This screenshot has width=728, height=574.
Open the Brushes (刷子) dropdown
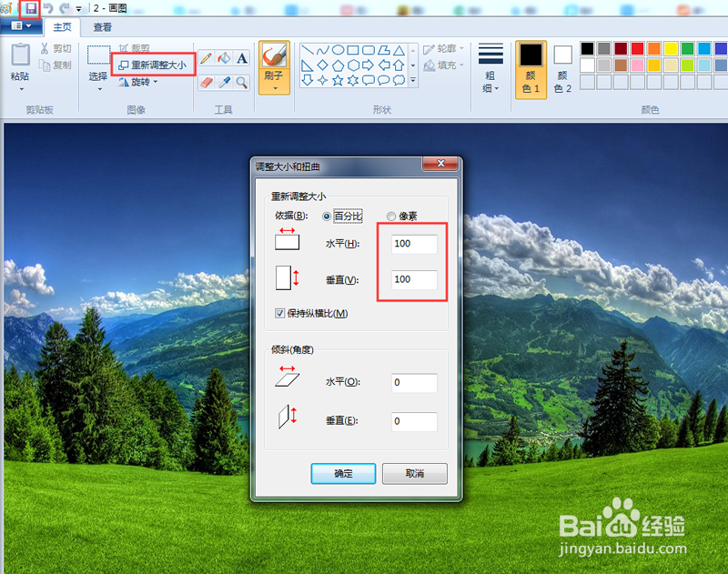pos(275,88)
